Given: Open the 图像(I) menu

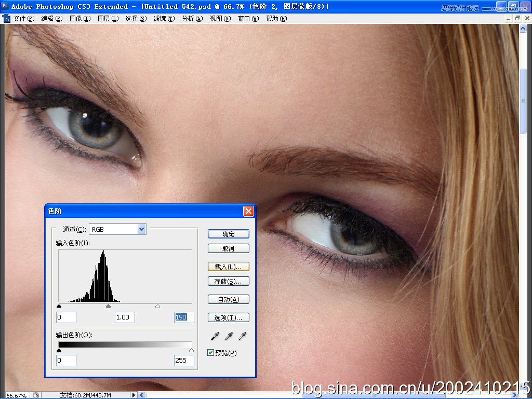Looking at the screenshot, I should click(x=80, y=19).
